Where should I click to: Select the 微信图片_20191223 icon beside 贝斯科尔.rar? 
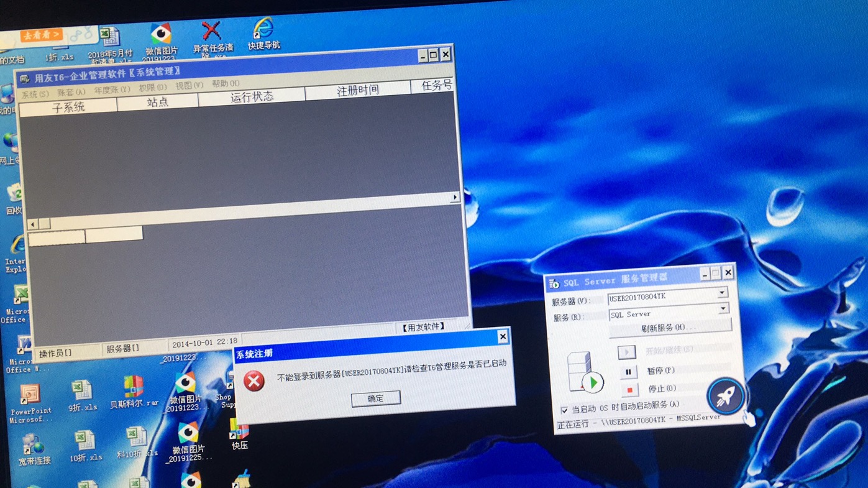(185, 393)
